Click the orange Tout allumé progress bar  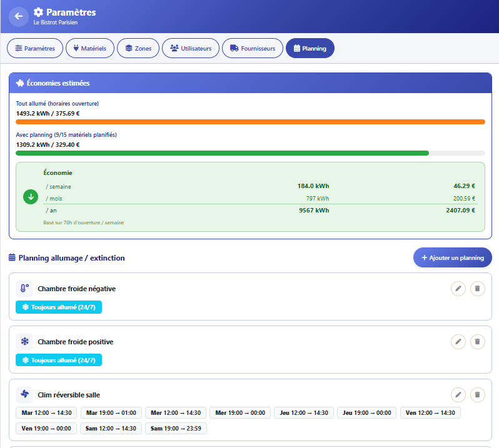tap(250, 122)
